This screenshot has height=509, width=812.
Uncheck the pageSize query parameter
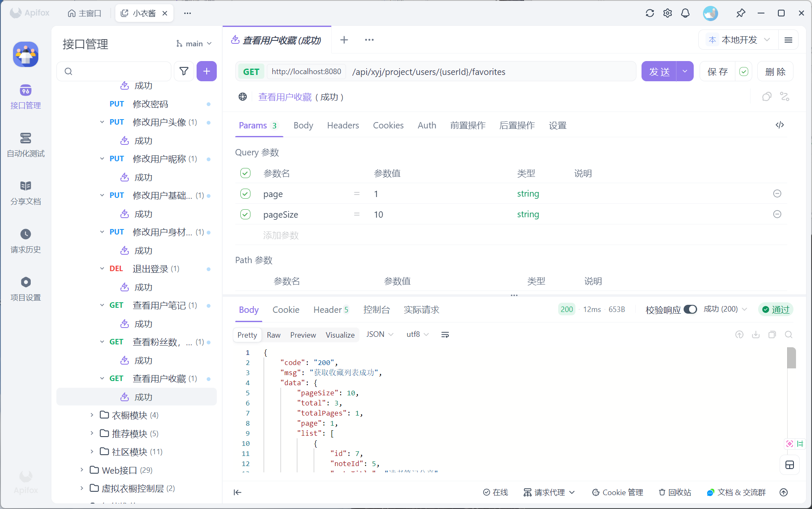tap(245, 214)
